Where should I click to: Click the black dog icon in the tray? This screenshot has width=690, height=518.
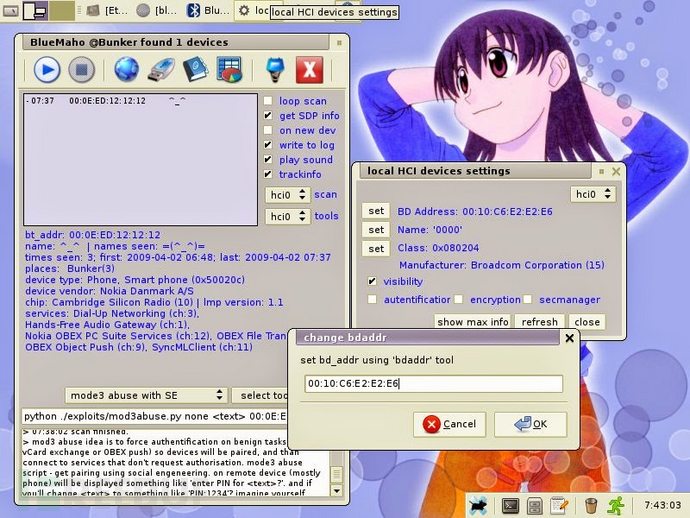click(478, 506)
